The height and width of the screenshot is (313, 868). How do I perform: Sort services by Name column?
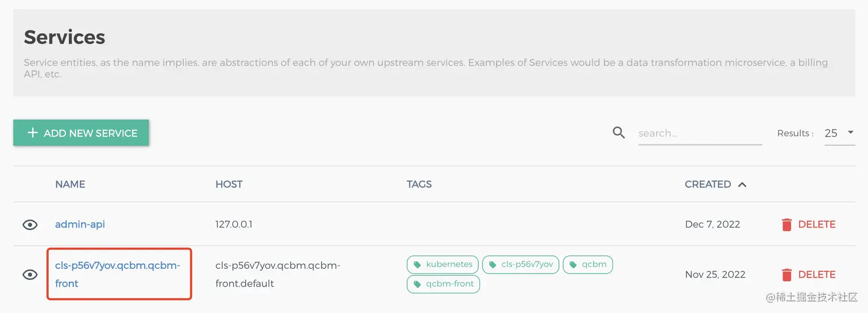tap(70, 185)
